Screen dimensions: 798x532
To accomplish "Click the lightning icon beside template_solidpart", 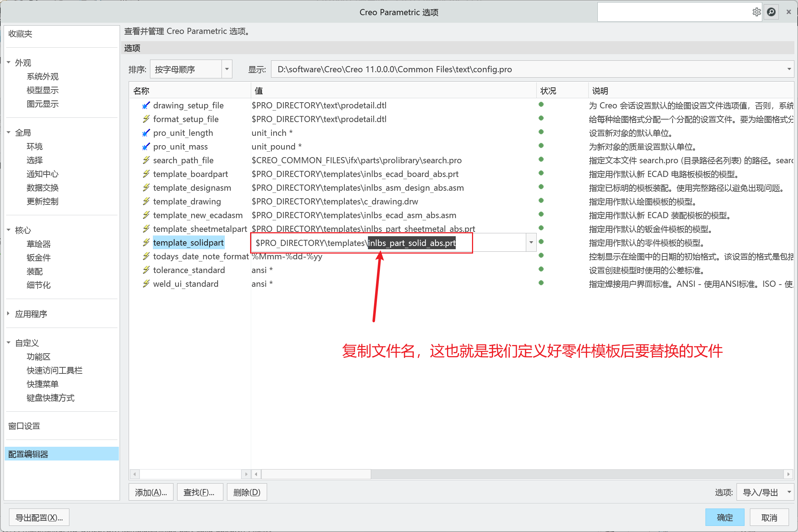I will tap(146, 243).
